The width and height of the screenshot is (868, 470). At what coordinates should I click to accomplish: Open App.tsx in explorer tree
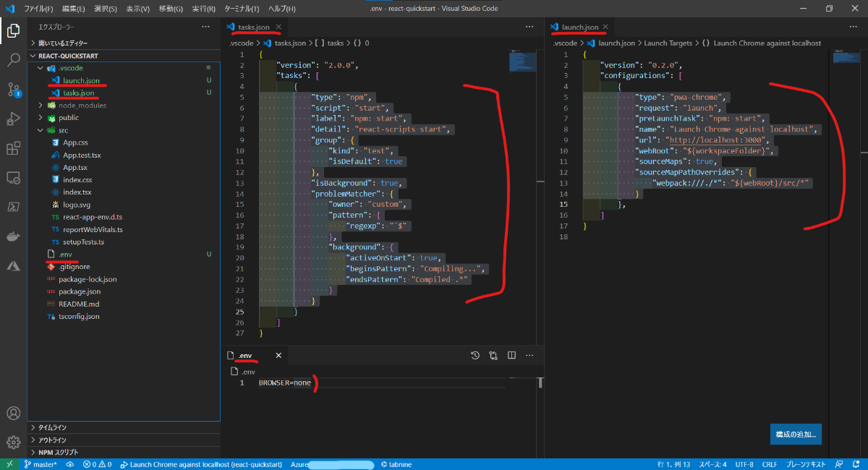(76, 167)
